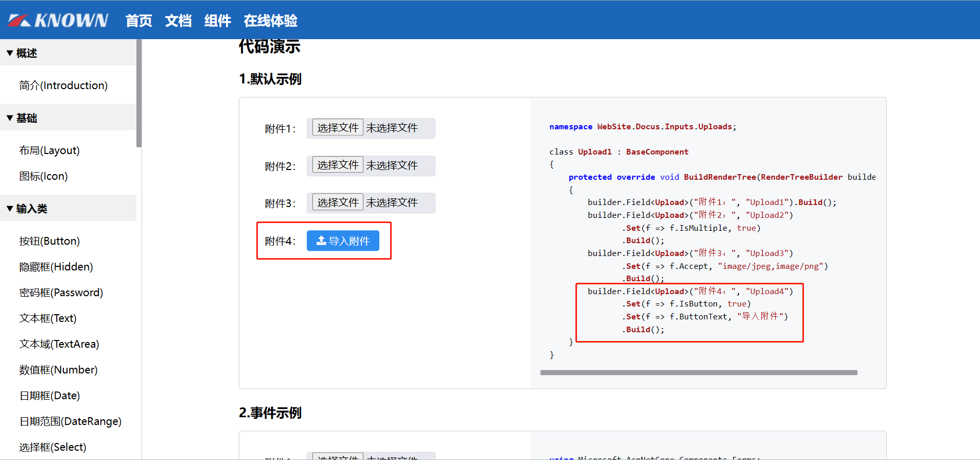Click the 附件2: label

(281, 166)
